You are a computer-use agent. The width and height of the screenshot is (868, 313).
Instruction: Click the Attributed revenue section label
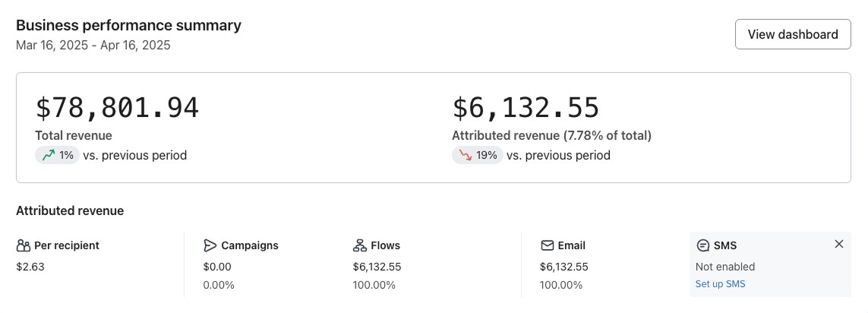click(x=70, y=211)
